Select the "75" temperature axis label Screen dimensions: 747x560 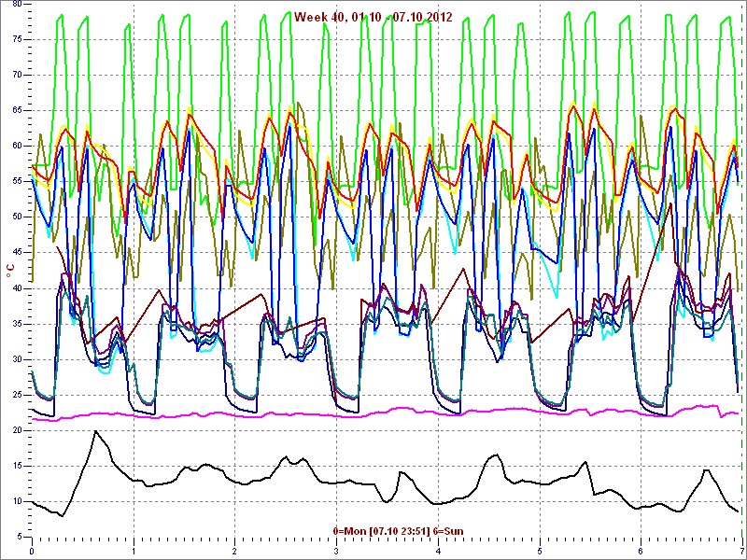17,39
